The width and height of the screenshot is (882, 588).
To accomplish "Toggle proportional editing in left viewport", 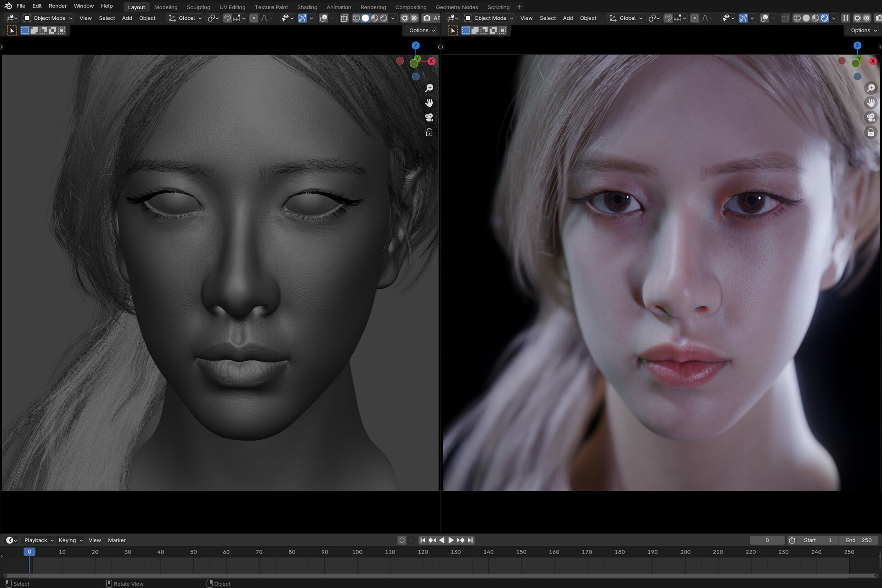I will pyautogui.click(x=254, y=18).
